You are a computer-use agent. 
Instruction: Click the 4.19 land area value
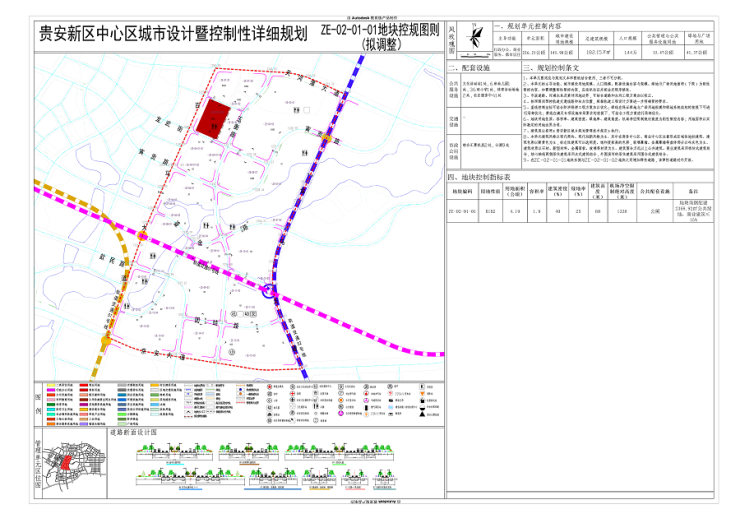(515, 211)
